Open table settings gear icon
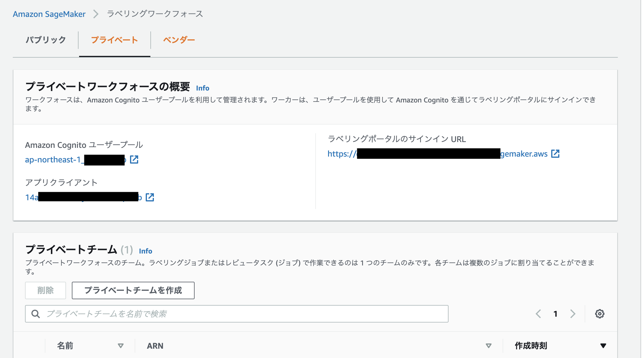The image size is (644, 358). [599, 314]
